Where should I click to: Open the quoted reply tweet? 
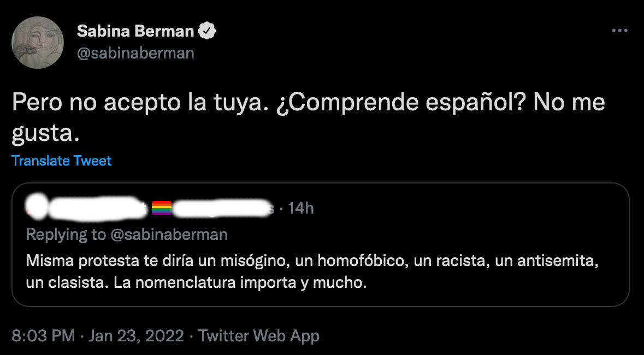point(322,246)
